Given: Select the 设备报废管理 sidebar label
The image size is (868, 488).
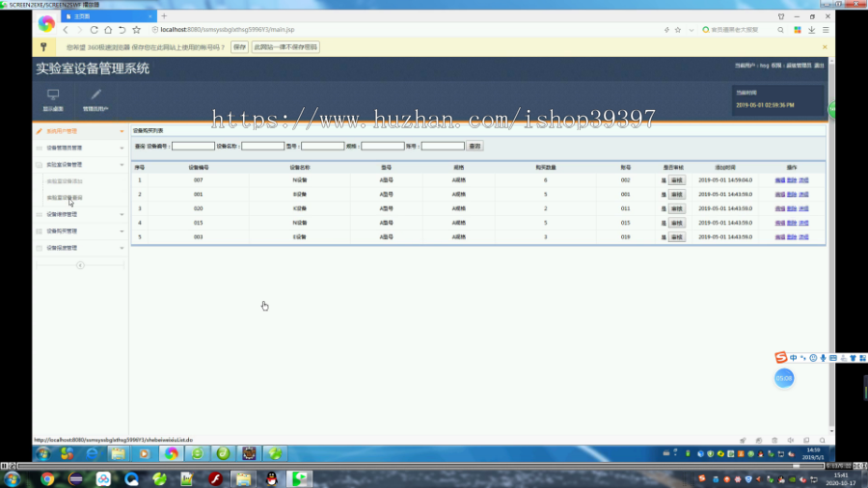Looking at the screenshot, I should [x=62, y=248].
